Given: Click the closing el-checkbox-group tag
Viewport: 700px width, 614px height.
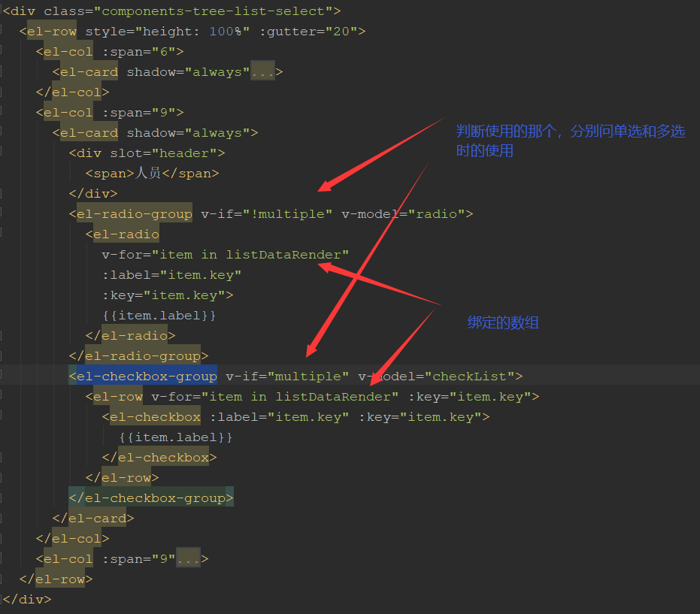Looking at the screenshot, I should 151,498.
